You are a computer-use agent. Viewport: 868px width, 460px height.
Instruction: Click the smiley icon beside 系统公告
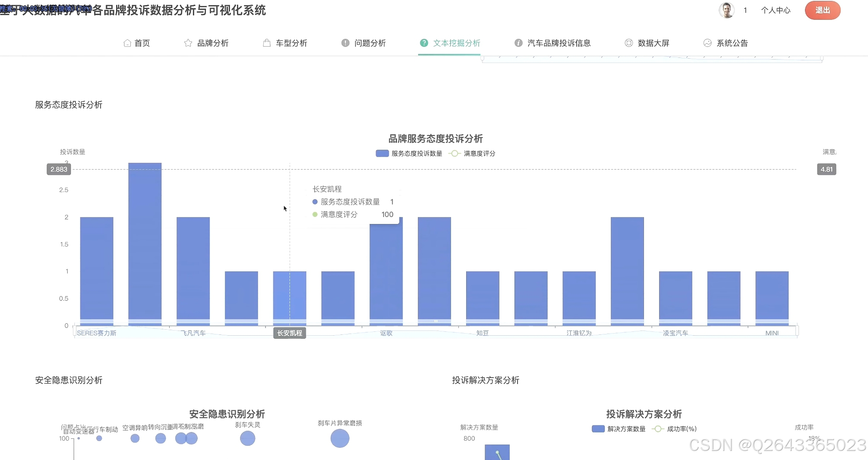(707, 43)
